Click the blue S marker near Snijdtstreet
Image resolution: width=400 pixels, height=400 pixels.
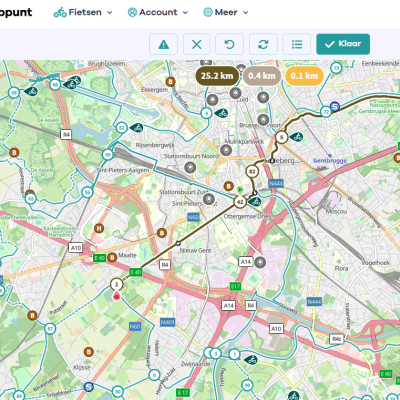[89, 387]
